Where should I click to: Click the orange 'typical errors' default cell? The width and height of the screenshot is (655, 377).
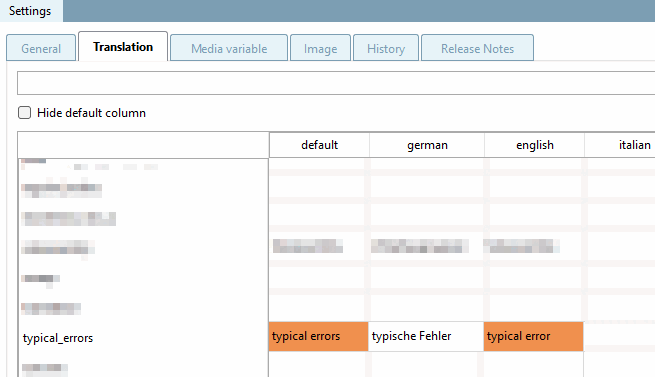pos(318,336)
